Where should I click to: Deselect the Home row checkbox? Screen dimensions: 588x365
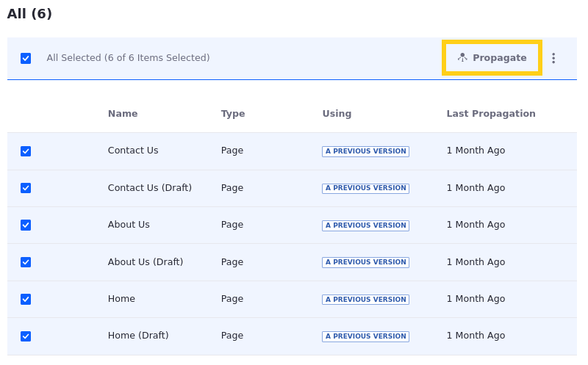click(26, 299)
